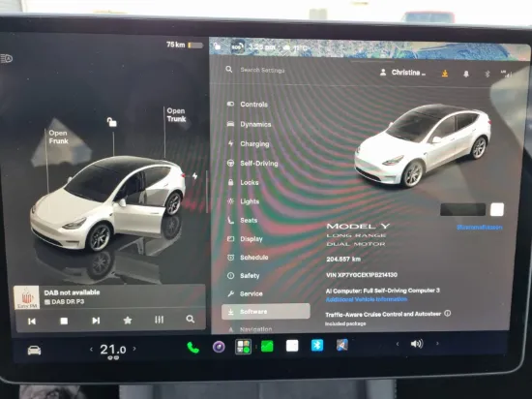Select the highlighted Software menu item
Image resolution: width=532 pixels, height=399 pixels.
pyautogui.click(x=266, y=312)
